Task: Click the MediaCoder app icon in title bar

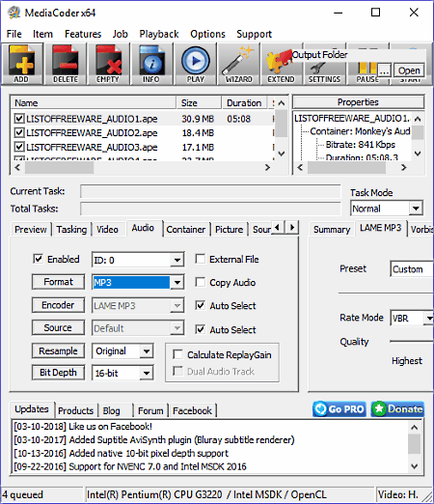Action: (x=14, y=13)
